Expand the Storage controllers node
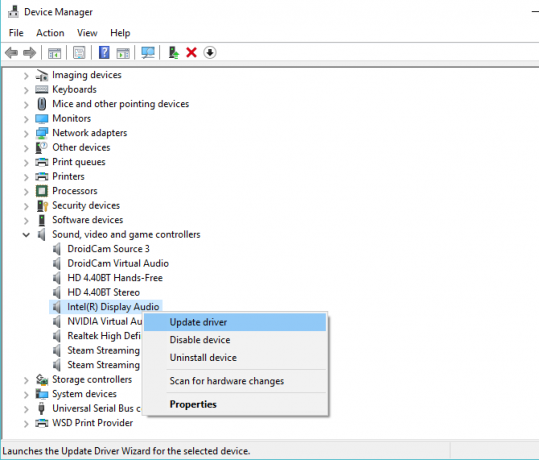The width and height of the screenshot is (539, 460). [x=26, y=380]
